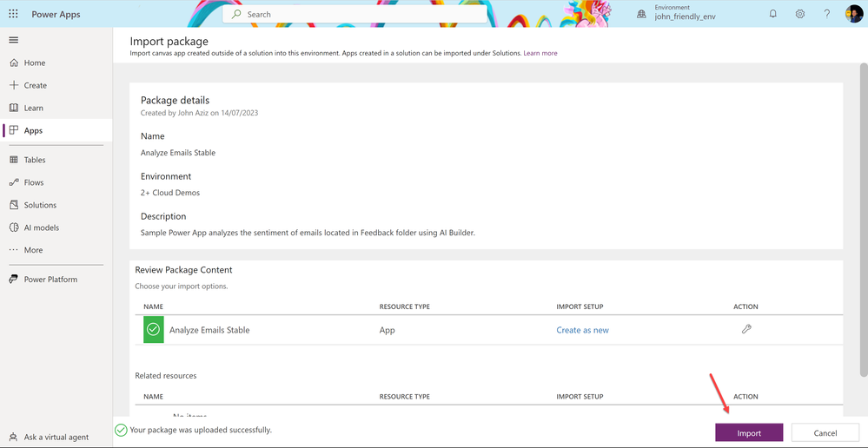
Task: Click the Solutions icon in sidebar
Action: coord(15,205)
